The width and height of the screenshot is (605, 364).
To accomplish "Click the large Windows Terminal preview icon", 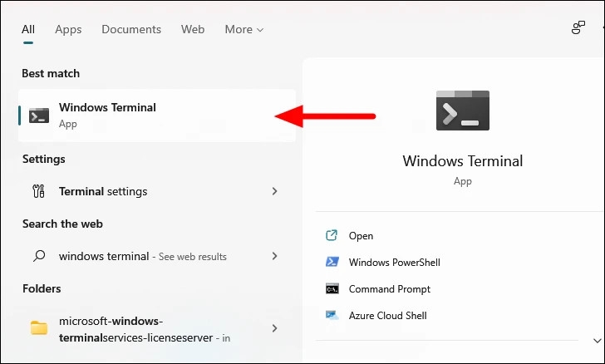I will pyautogui.click(x=463, y=111).
